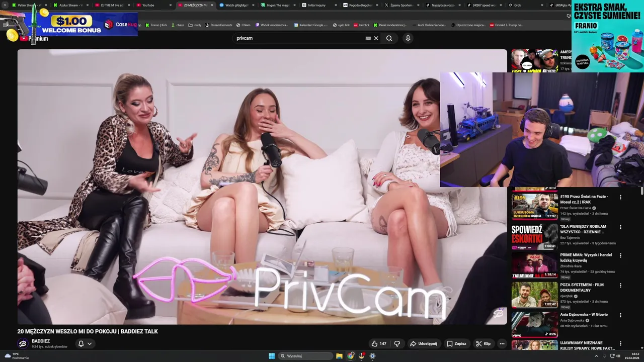This screenshot has height=362, width=644.
Task: Save the video with Zapisz button
Action: (x=456, y=344)
